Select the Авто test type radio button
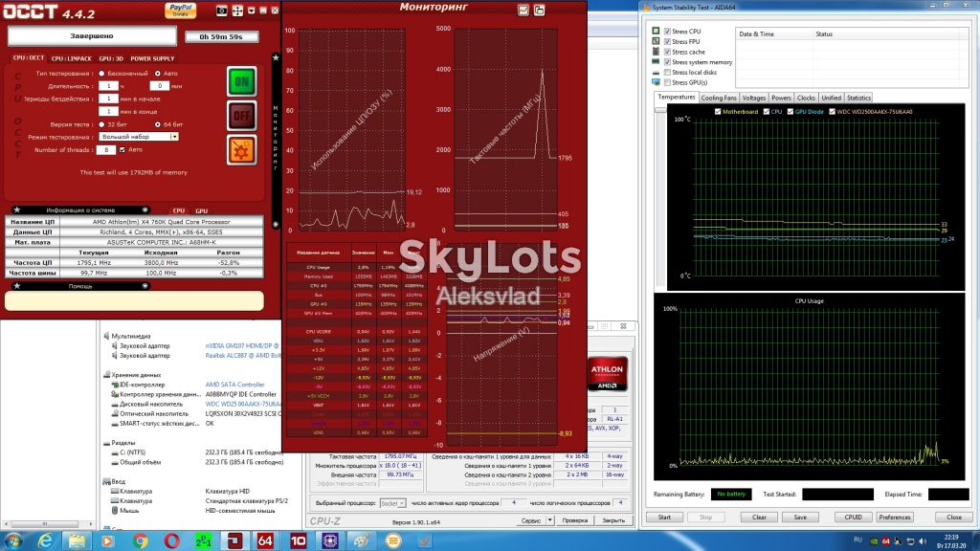The width and height of the screenshot is (980, 551). [158, 74]
